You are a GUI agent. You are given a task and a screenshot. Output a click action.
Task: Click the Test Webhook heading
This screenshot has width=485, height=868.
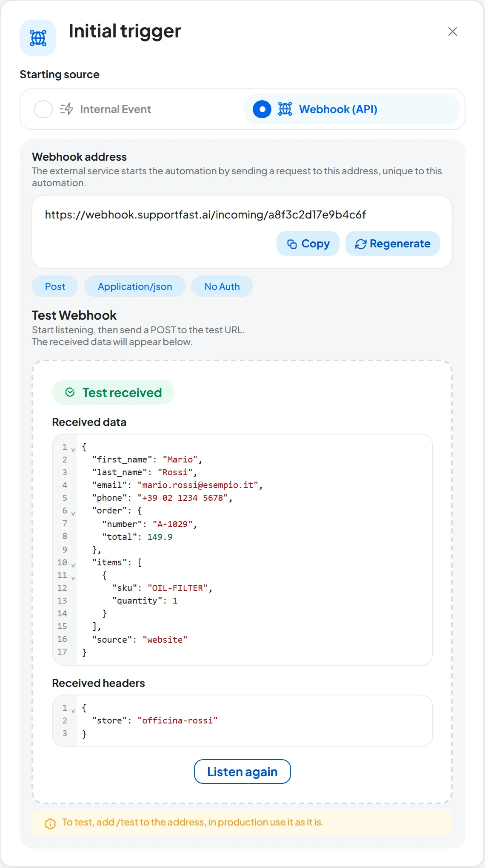(x=74, y=315)
